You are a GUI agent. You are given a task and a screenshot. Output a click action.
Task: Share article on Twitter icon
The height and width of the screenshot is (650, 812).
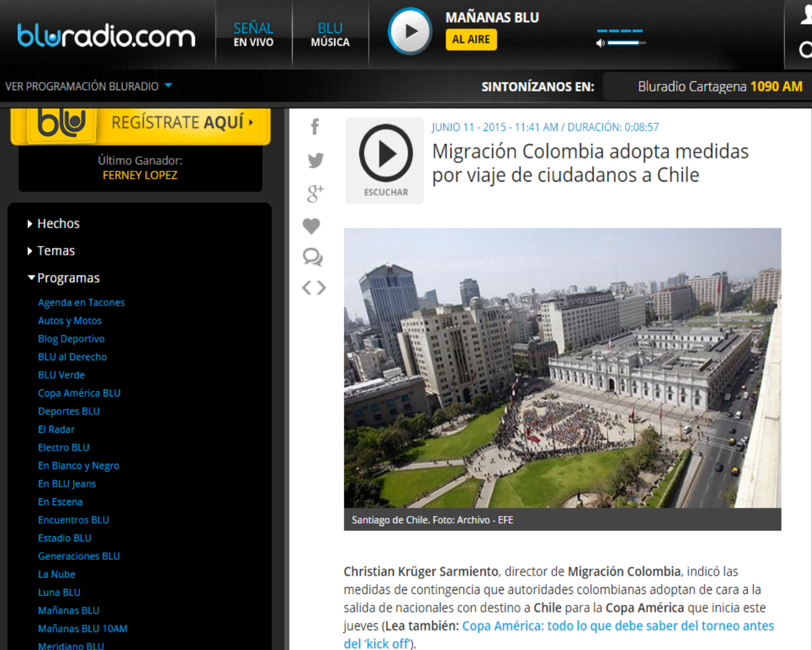[315, 160]
